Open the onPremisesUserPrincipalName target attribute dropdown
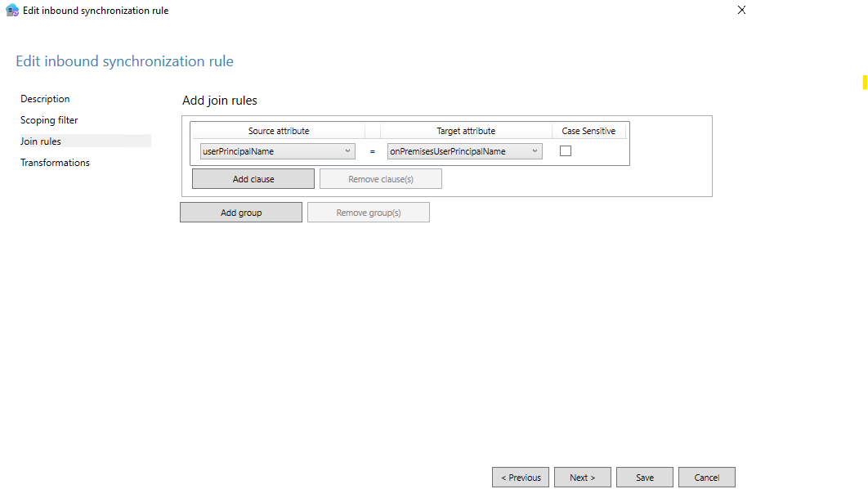Viewport: 868px width, 489px height. [464, 150]
